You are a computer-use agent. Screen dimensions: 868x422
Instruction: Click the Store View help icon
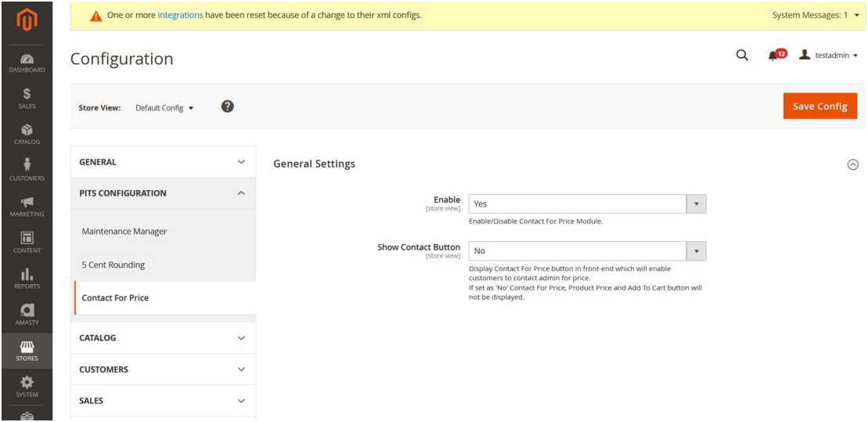[x=229, y=106]
